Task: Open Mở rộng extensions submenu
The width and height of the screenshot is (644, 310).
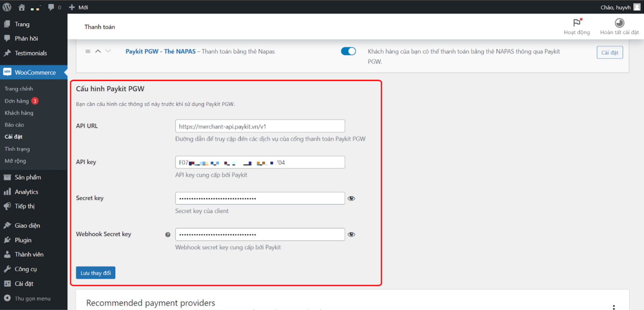Action: 15,161
